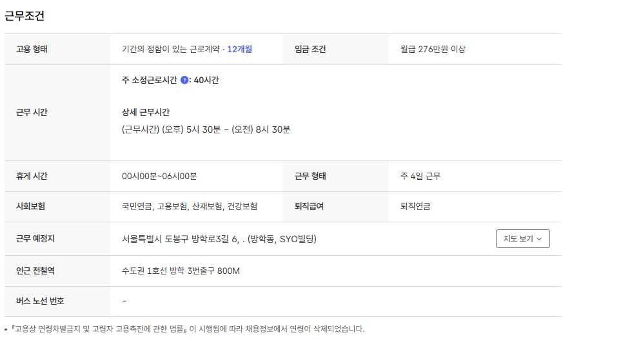Screen dimensions: 641x364
Task: Select the 고용 형태 row label
Action: 32,49
